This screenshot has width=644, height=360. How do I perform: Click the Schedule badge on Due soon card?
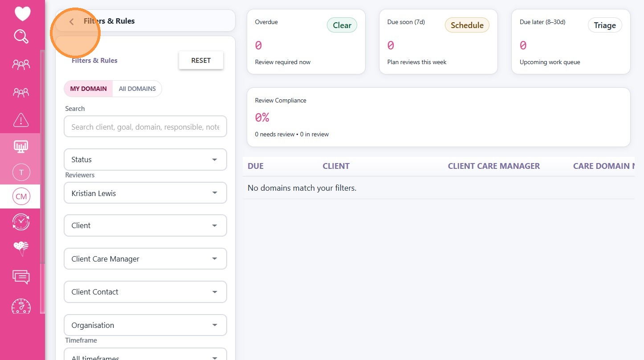pyautogui.click(x=467, y=25)
